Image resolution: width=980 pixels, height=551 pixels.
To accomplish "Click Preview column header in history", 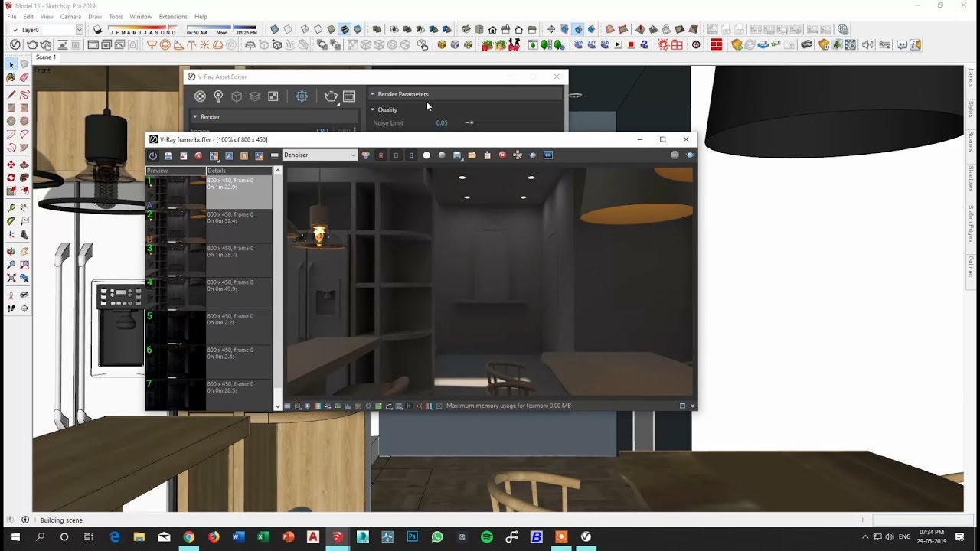I will coord(176,171).
